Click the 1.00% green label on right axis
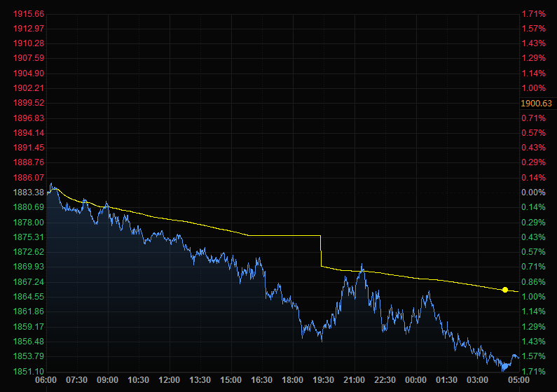The image size is (557, 392). coord(532,297)
